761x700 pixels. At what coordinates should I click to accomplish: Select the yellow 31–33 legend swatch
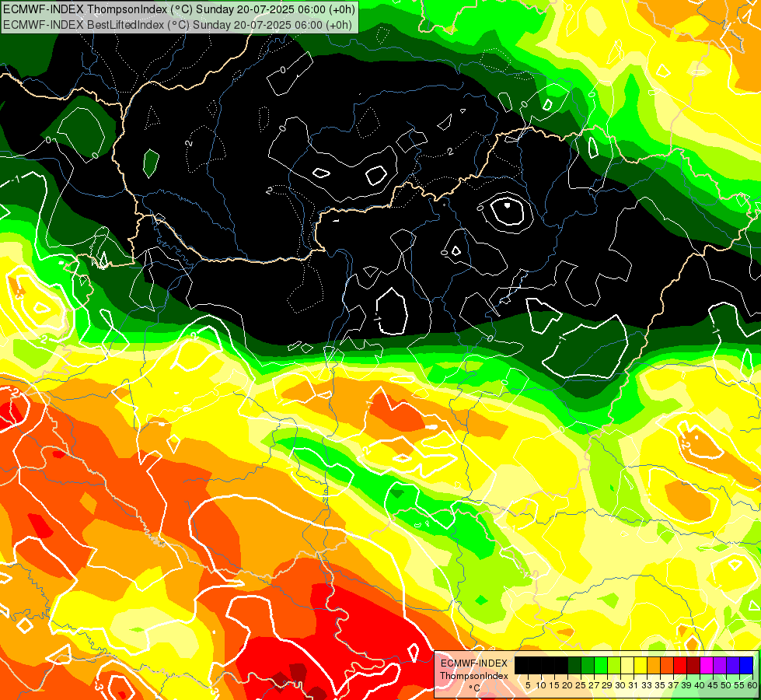pos(641,666)
